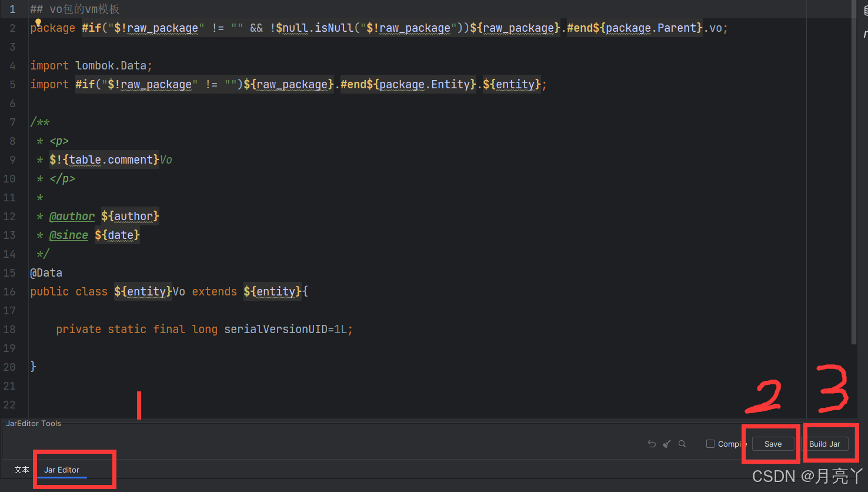The image size is (868, 492).
Task: Click line number 15 in the gutter
Action: coord(9,272)
